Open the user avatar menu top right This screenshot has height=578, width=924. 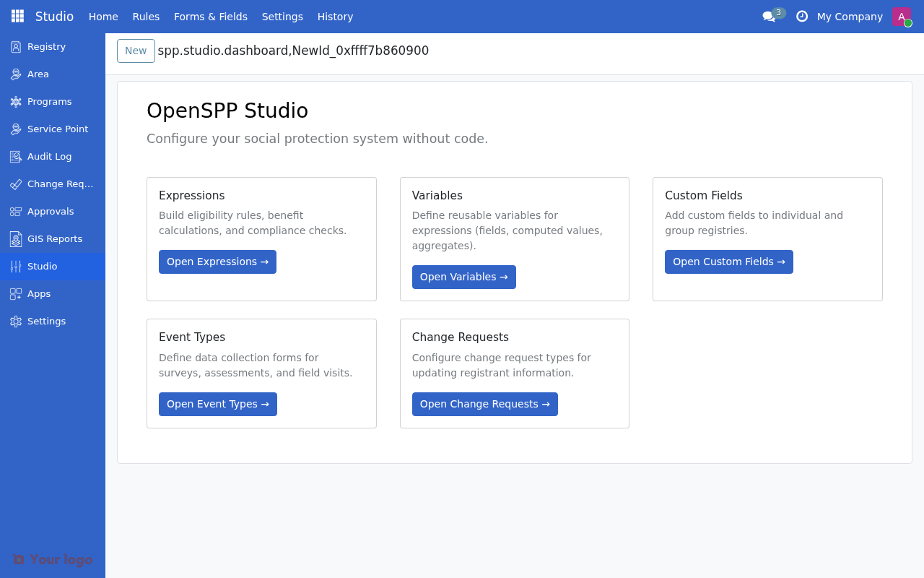900,16
